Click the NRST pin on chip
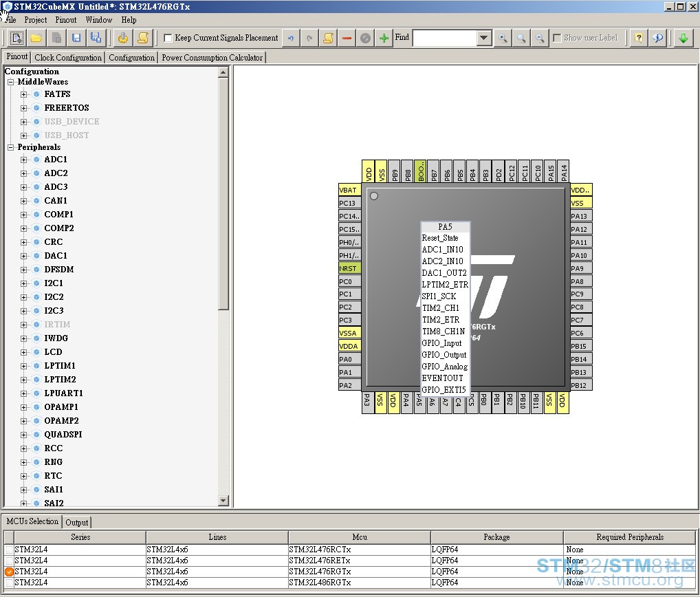700x597 pixels. click(349, 268)
